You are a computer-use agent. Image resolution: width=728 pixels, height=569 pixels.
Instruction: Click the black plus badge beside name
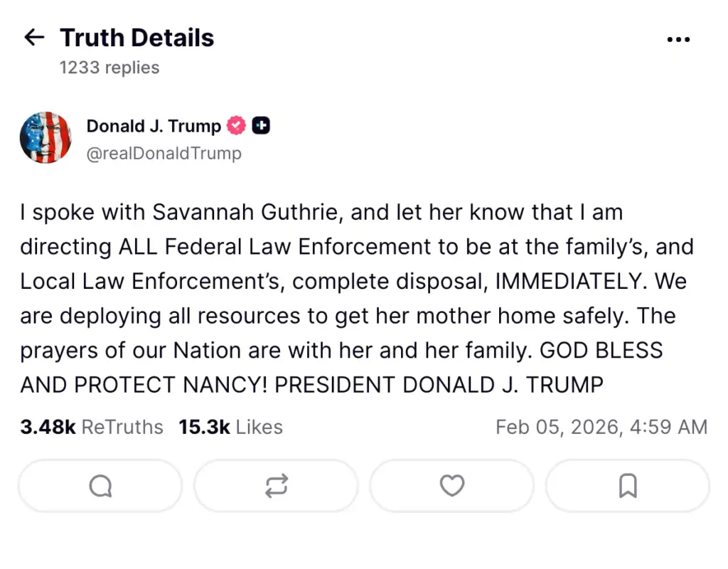click(261, 126)
